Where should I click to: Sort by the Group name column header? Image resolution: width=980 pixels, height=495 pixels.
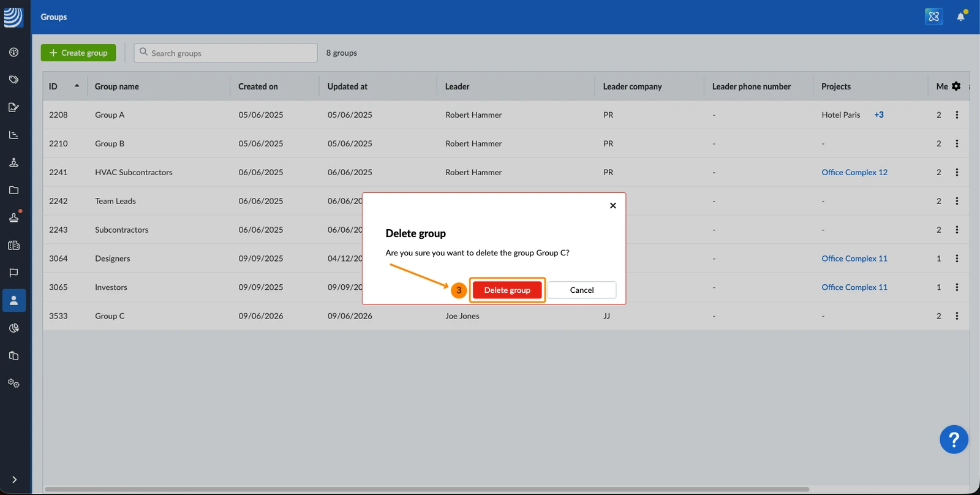pos(116,86)
